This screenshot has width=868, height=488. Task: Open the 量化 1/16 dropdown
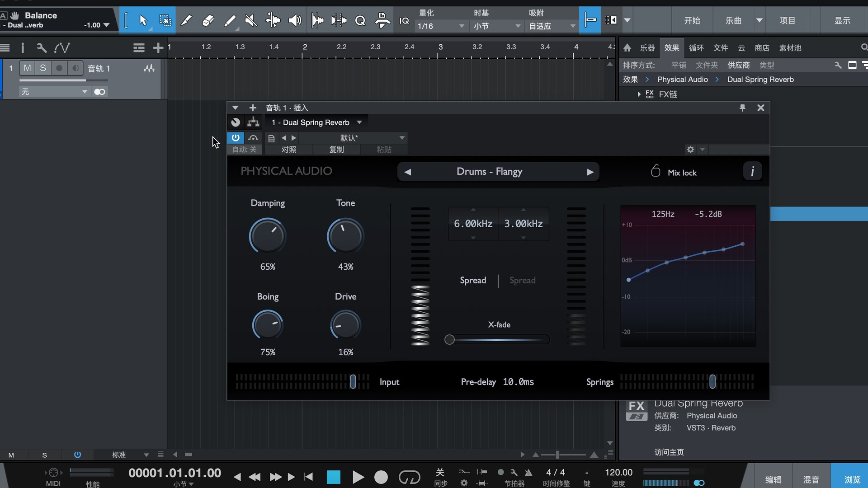441,26
